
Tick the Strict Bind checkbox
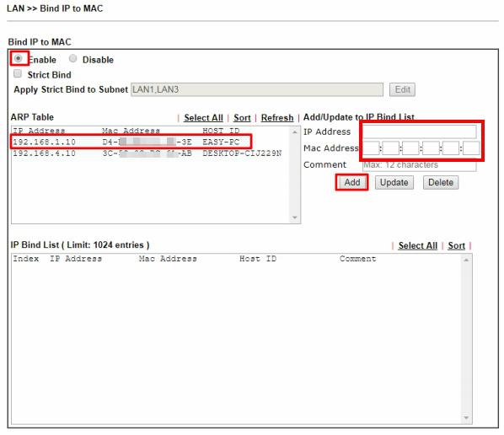[18, 73]
